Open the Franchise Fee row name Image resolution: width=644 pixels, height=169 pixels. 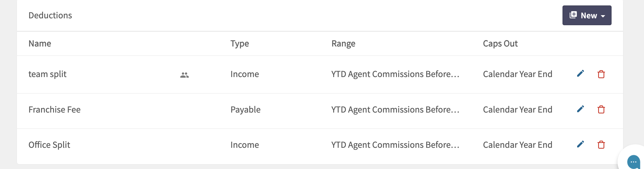click(55, 109)
